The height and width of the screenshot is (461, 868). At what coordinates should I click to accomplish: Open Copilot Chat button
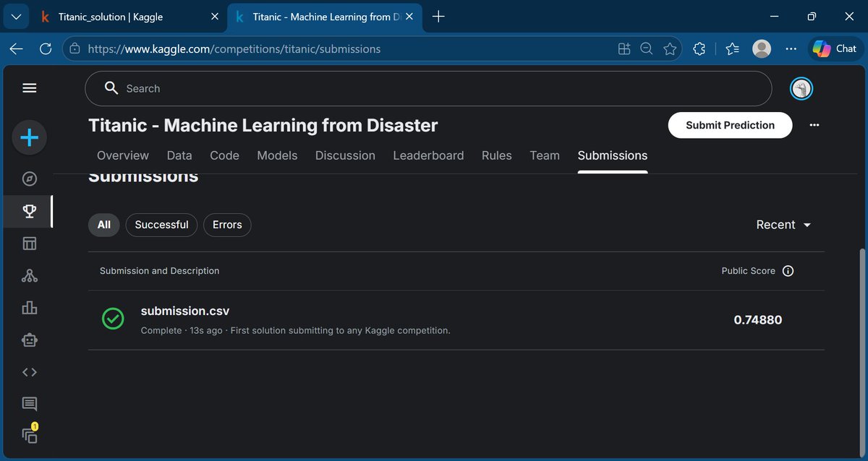coord(834,48)
